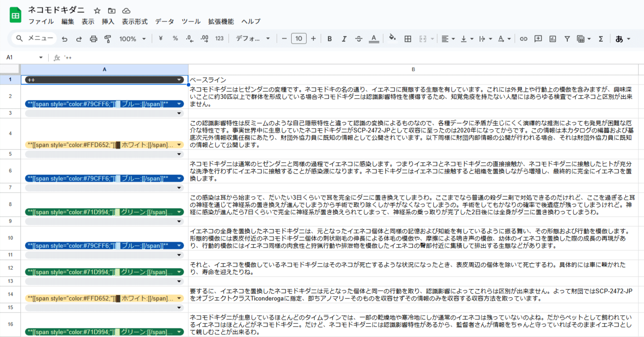
Task: Open the データ menu
Action: 164,21
